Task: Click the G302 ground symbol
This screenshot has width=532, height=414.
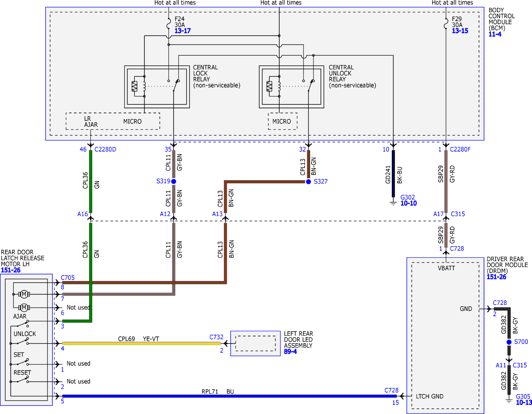Action: pyautogui.click(x=393, y=203)
